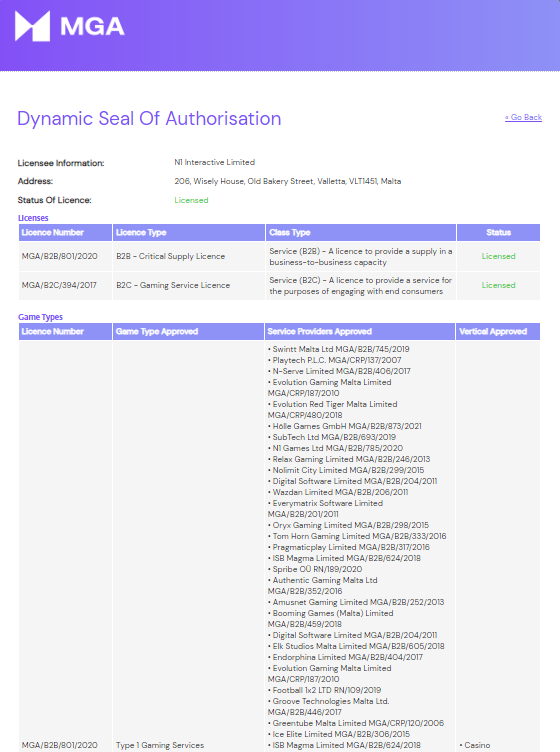Click the Type 1 Gaming Services cell
This screenshot has height=752, width=560.
point(160,745)
